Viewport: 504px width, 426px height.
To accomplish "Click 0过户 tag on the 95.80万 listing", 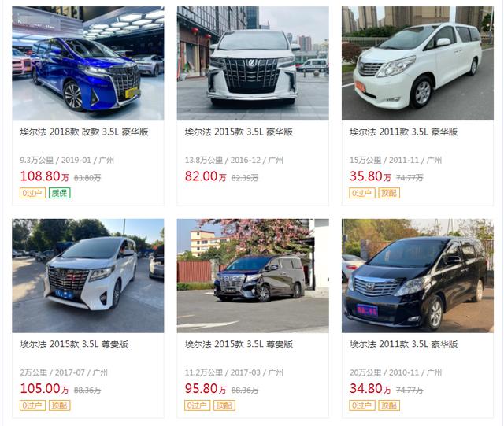I will [198, 406].
